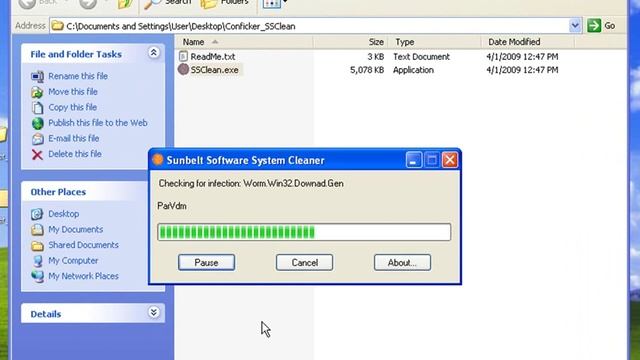This screenshot has height=360, width=640.
Task: Open Shared Documents link
Action: coord(83,244)
